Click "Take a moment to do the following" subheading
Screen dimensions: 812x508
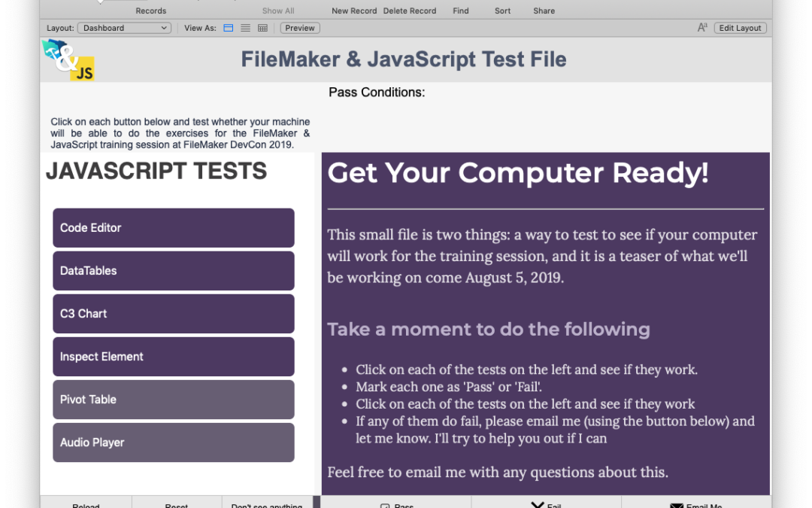[x=489, y=329]
